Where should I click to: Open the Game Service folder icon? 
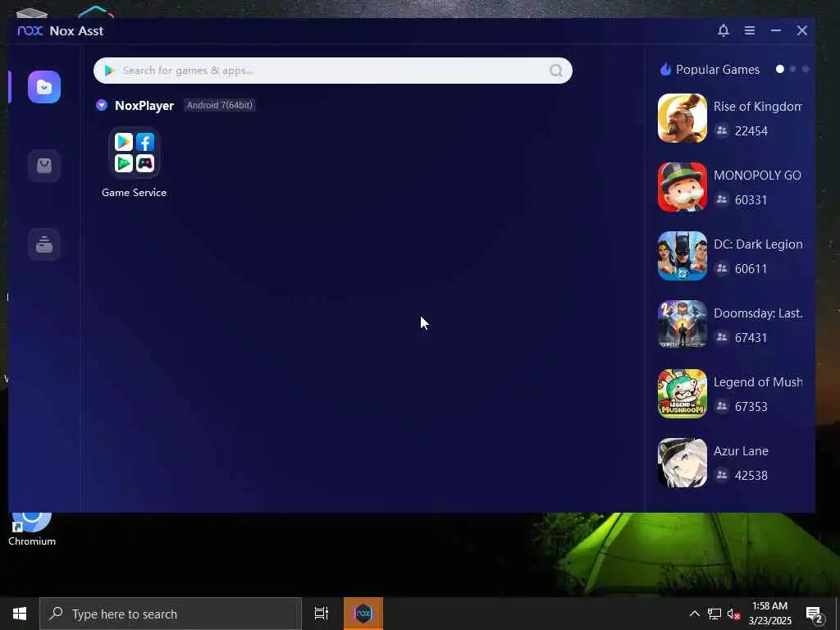coord(134,153)
